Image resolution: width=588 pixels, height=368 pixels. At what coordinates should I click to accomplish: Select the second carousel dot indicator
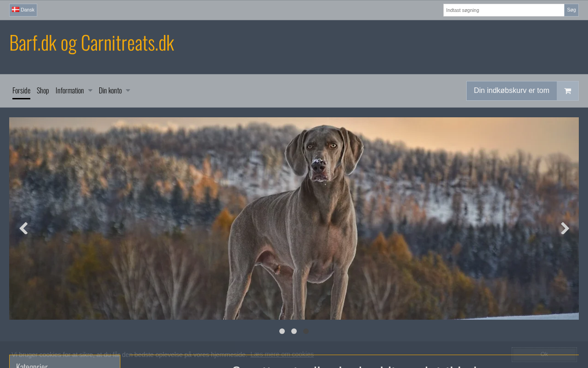point(294,331)
